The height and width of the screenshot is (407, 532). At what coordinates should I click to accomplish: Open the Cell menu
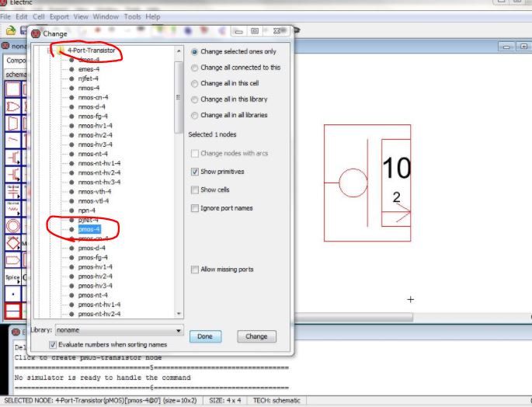[39, 16]
